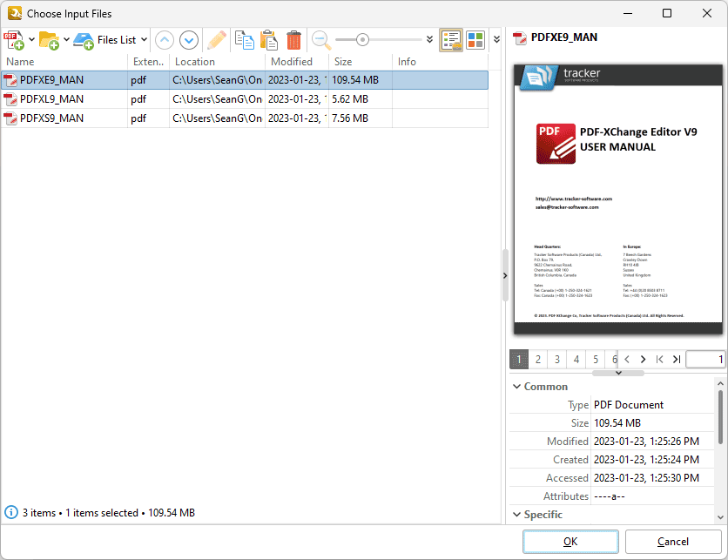728x560 pixels.
Task: Click the page number input field
Action: tap(705, 360)
